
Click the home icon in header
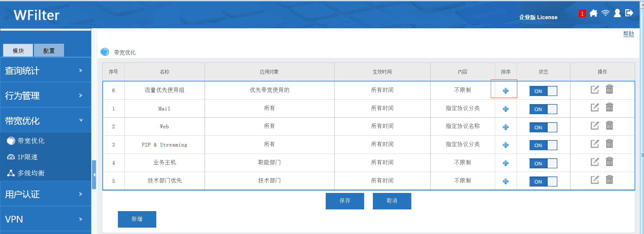click(x=593, y=13)
